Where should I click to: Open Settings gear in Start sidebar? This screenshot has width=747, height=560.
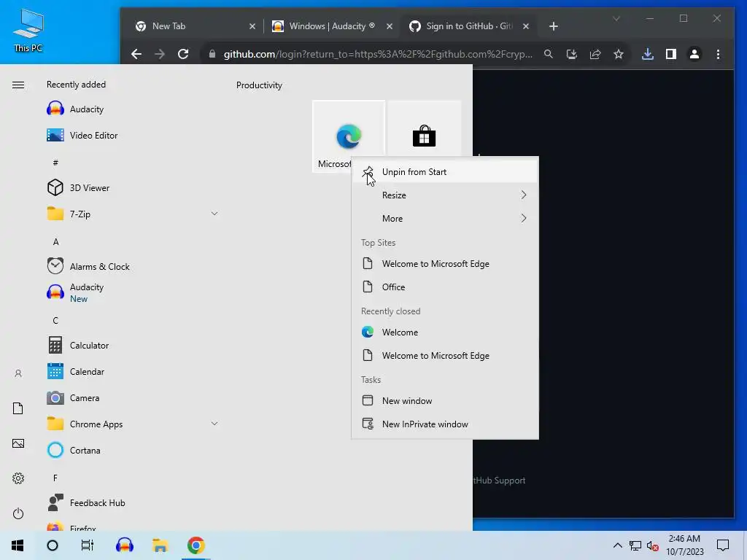18,478
